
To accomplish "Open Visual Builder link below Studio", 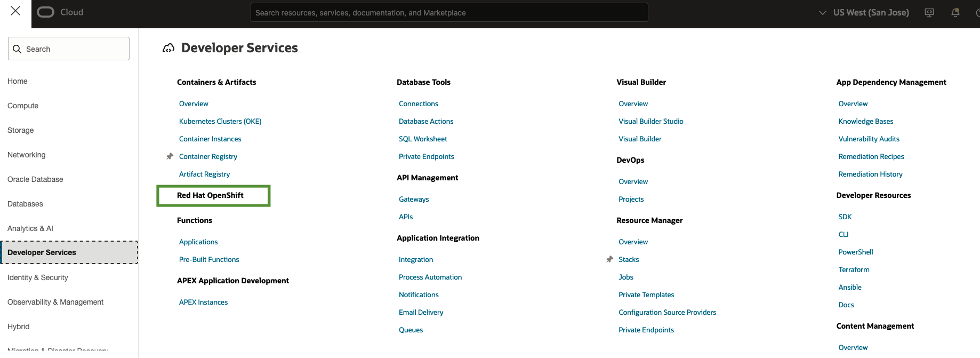I will click(640, 139).
